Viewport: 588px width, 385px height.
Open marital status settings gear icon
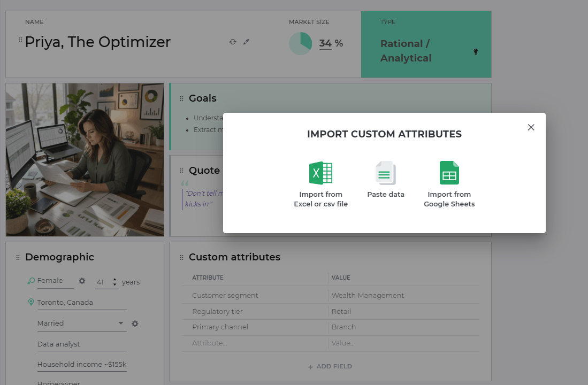pyautogui.click(x=135, y=324)
